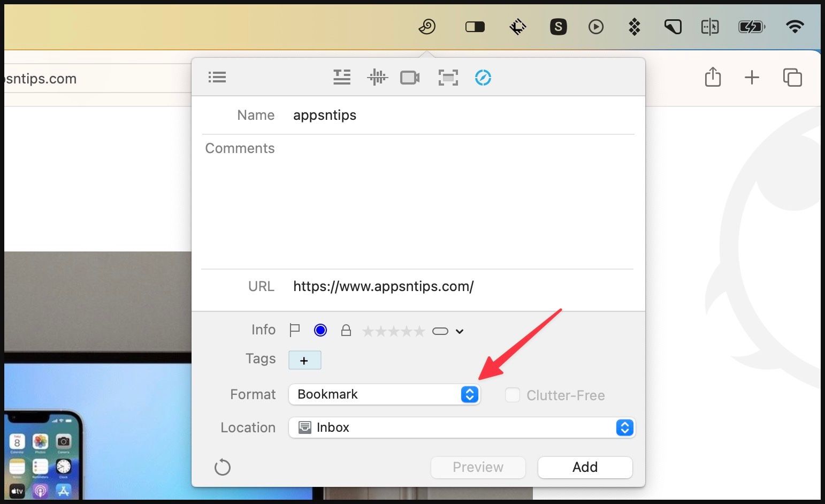Toggle the flag in the Info row
This screenshot has height=504, width=825.
[x=294, y=331]
